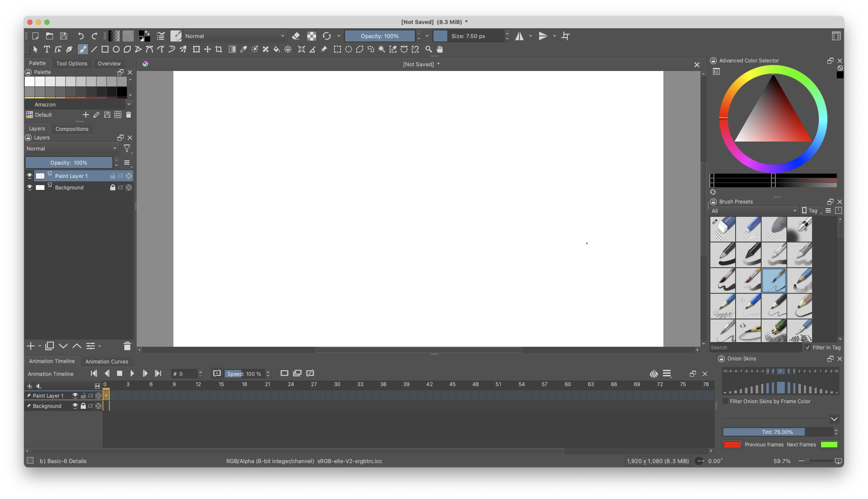Select the Move tool
The height and width of the screenshot is (499, 868).
coord(207,49)
